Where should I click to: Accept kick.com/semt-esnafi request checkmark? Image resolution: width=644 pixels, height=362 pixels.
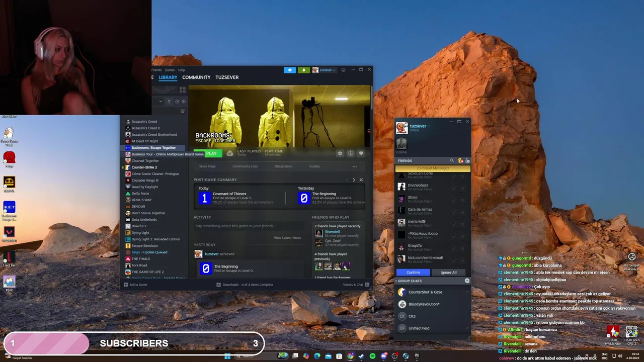click(x=454, y=260)
